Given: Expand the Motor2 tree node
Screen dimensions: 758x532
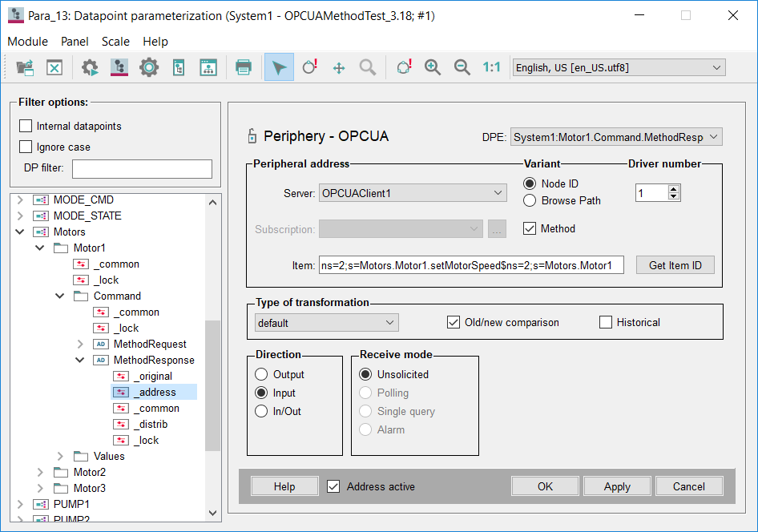Looking at the screenshot, I should (40, 472).
